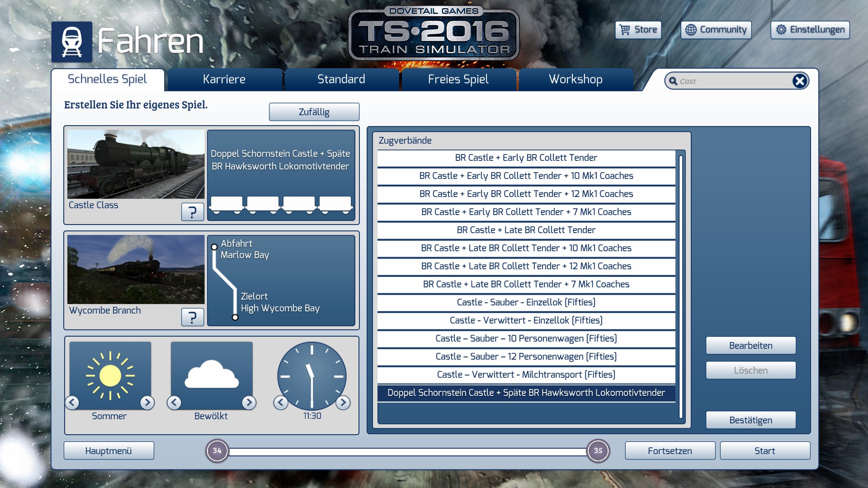Image resolution: width=868 pixels, height=488 pixels.
Task: Click previous weather arrow beside Bewölkt
Action: 174,402
